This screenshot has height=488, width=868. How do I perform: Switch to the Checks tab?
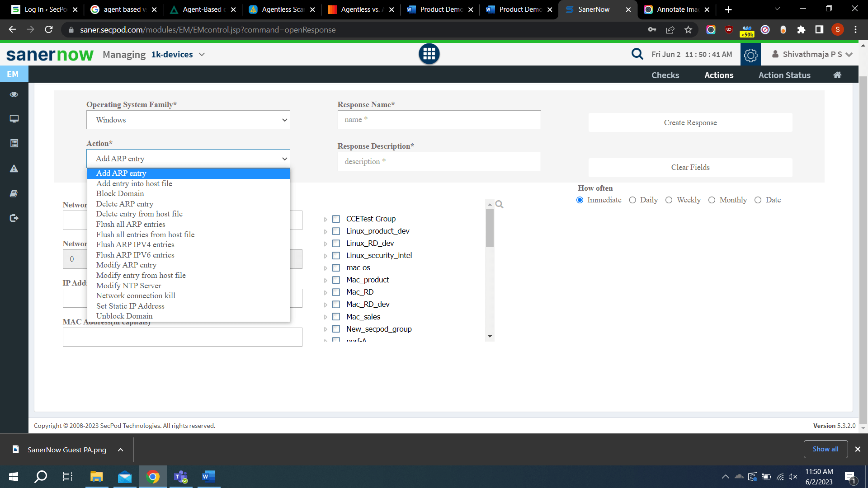[665, 75]
